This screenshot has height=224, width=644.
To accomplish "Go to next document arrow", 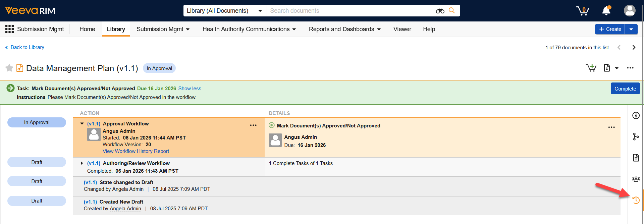I will pyautogui.click(x=634, y=47).
